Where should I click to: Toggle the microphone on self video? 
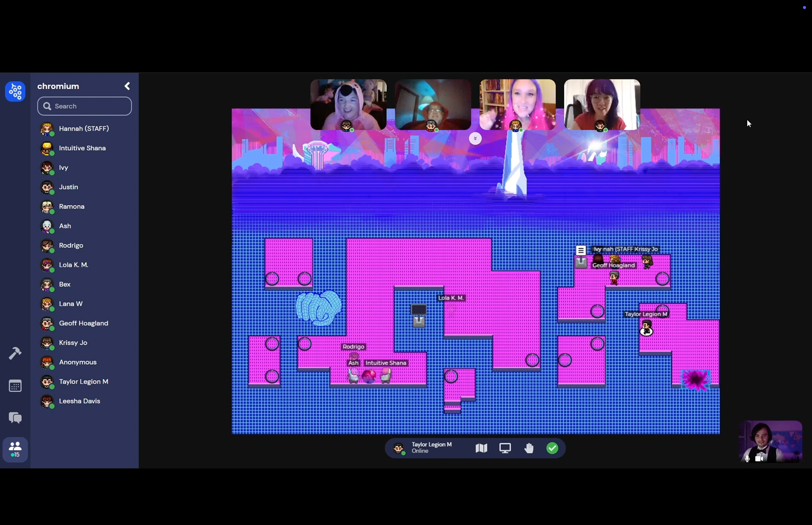tap(747, 459)
